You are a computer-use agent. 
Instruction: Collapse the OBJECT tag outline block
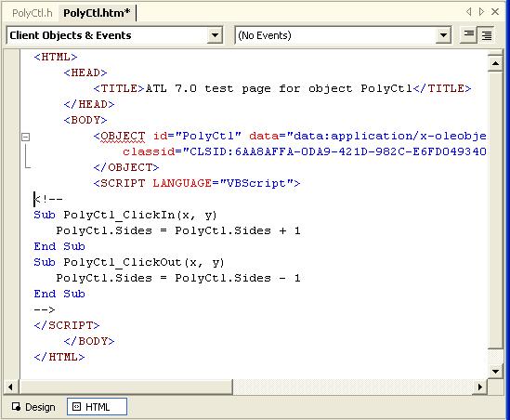26,137
